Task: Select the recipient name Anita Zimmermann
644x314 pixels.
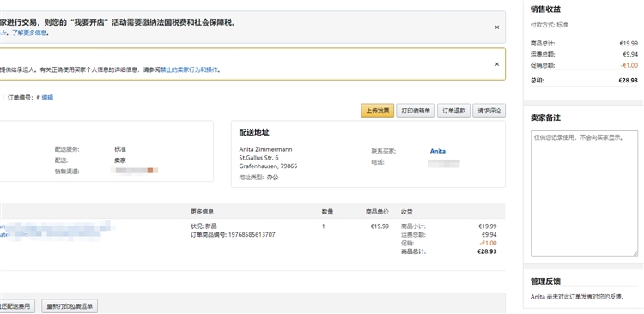Action: point(265,149)
